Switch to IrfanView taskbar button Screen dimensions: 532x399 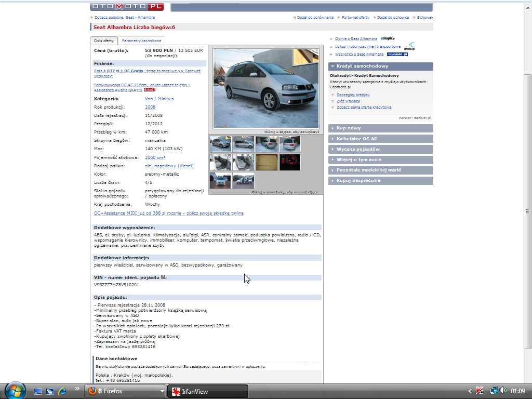tap(208, 392)
